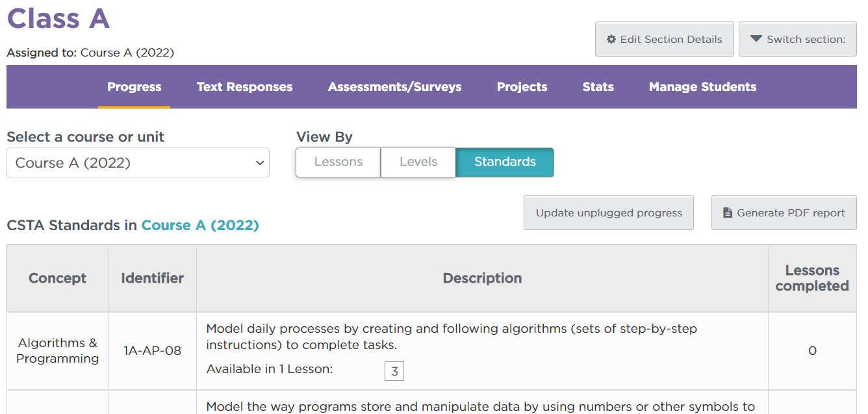Select the Lessons view toggle
This screenshot has height=414, width=868.
click(x=338, y=162)
